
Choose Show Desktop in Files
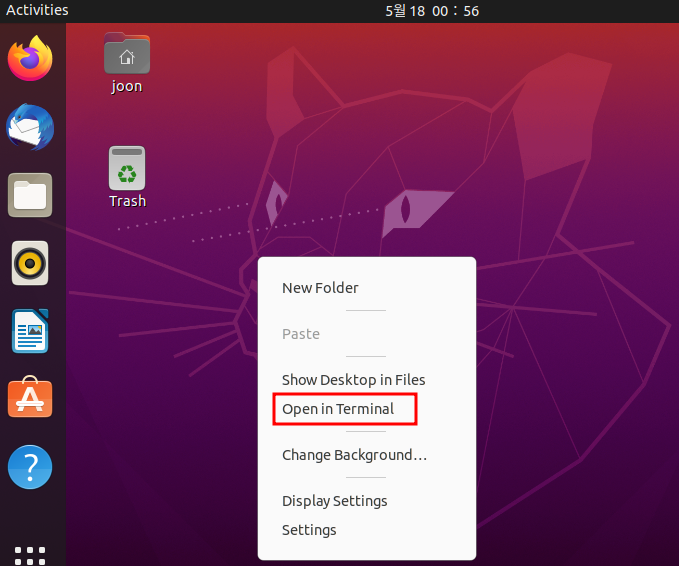tap(367, 380)
